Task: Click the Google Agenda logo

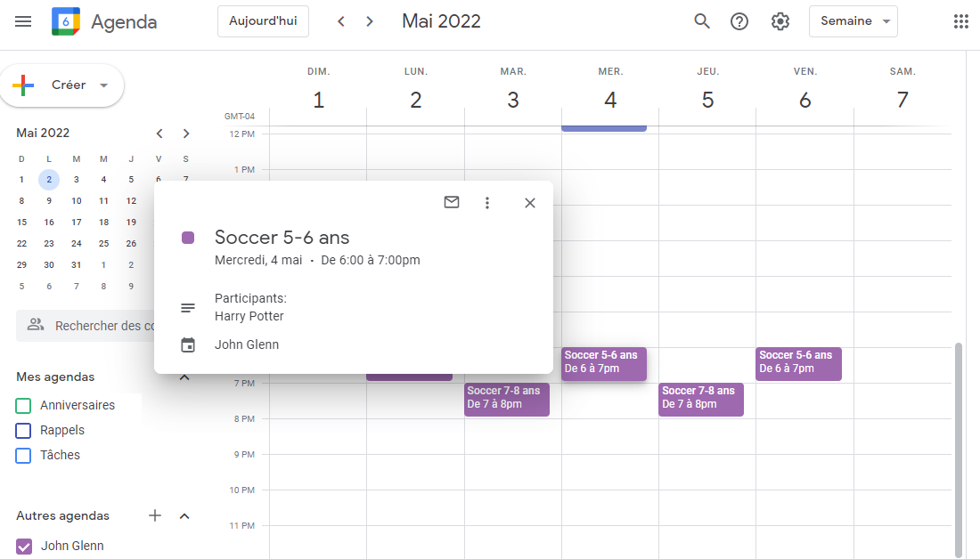Action: [x=66, y=21]
